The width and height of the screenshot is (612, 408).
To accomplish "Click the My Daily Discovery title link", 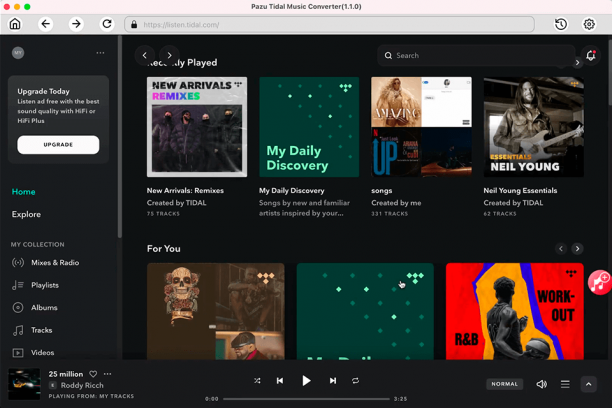I will 292,191.
